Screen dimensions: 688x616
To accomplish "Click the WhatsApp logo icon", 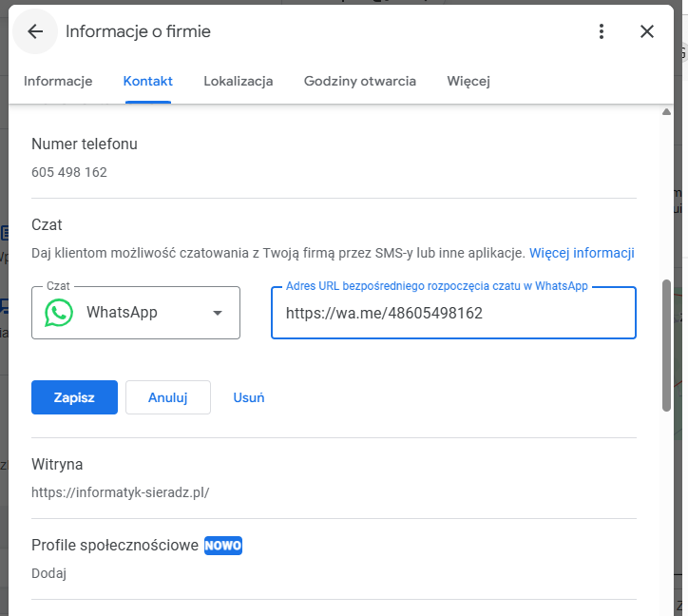I will 59,313.
